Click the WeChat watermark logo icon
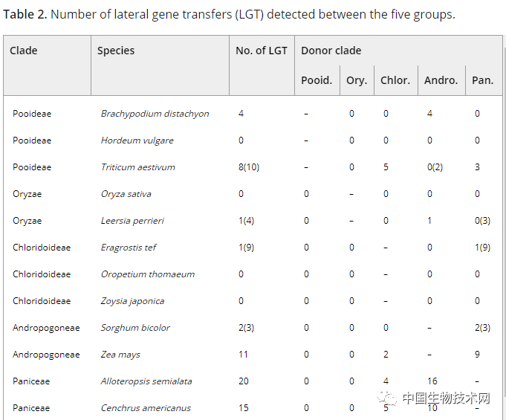The width and height of the screenshot is (506, 420). (x=388, y=399)
